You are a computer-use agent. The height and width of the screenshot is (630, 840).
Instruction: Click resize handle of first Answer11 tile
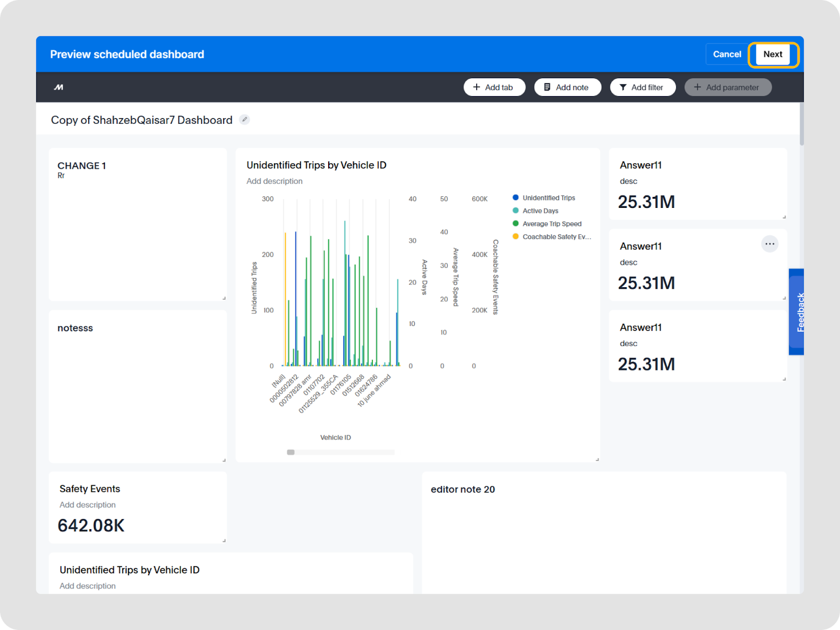tap(784, 217)
